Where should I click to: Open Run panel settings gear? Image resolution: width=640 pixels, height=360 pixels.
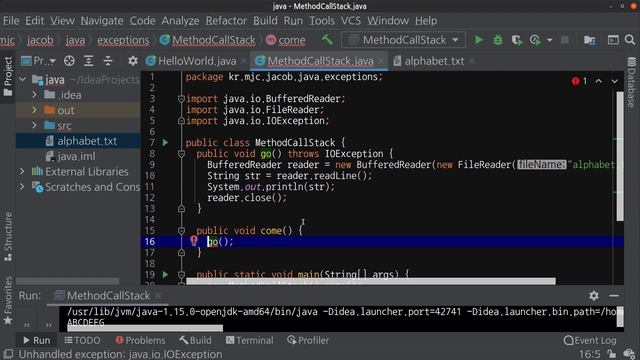point(594,296)
